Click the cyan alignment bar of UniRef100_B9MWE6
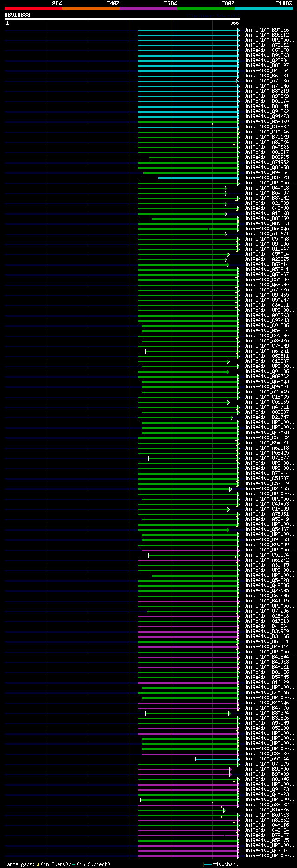This screenshot has height=868, width=297. coord(189,30)
